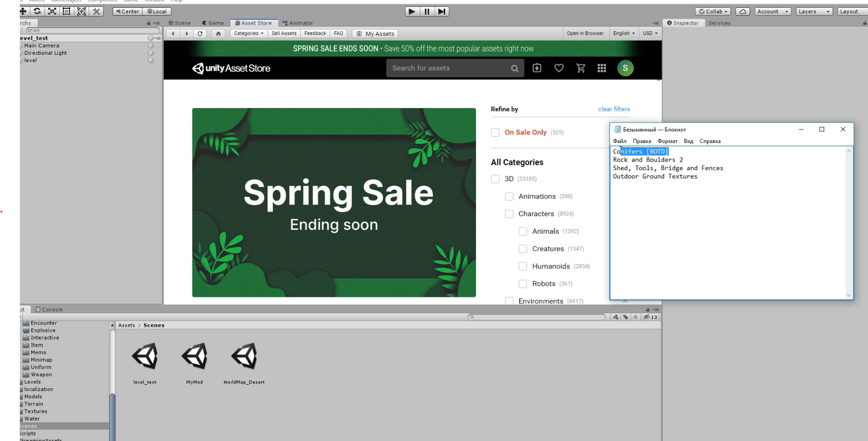This screenshot has height=441, width=868.
Task: Open the Layout dropdown
Action: (x=852, y=11)
